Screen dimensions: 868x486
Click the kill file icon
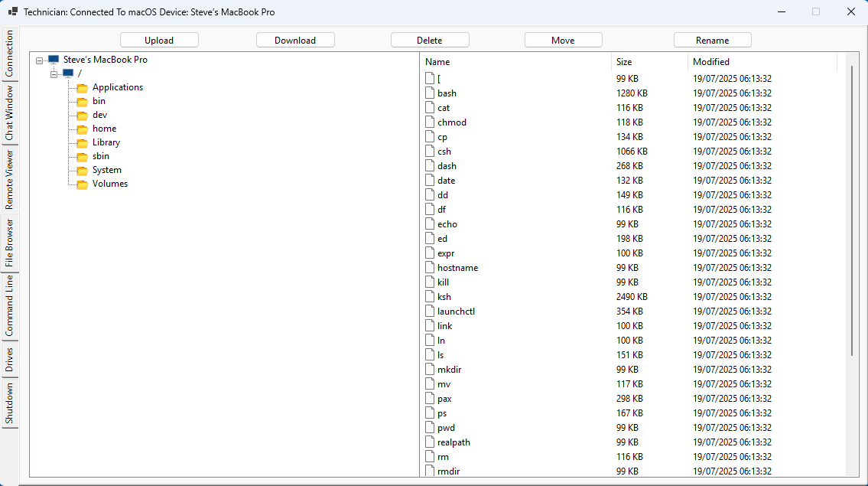coord(430,282)
